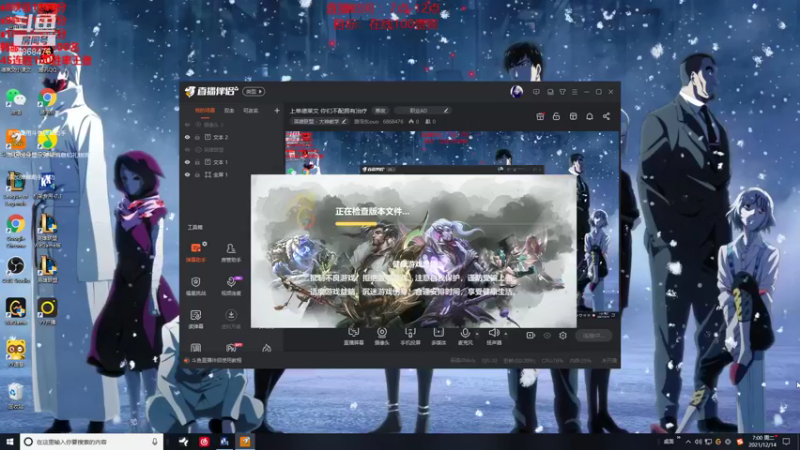Open the Recycle Bin desktop icon

click(x=15, y=396)
